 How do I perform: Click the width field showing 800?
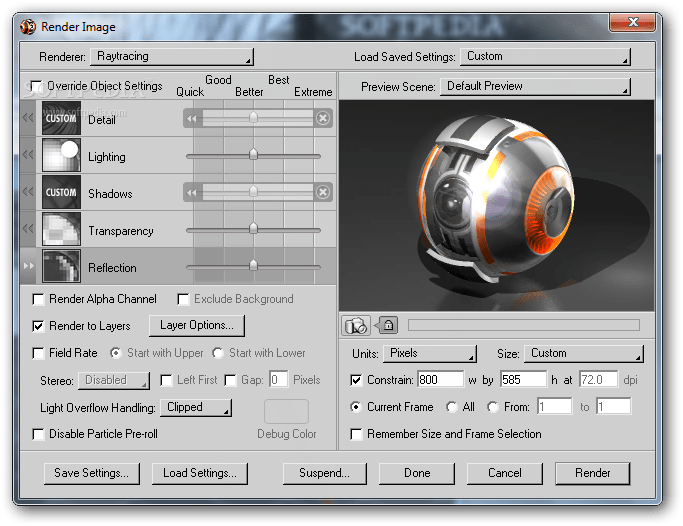click(x=441, y=380)
